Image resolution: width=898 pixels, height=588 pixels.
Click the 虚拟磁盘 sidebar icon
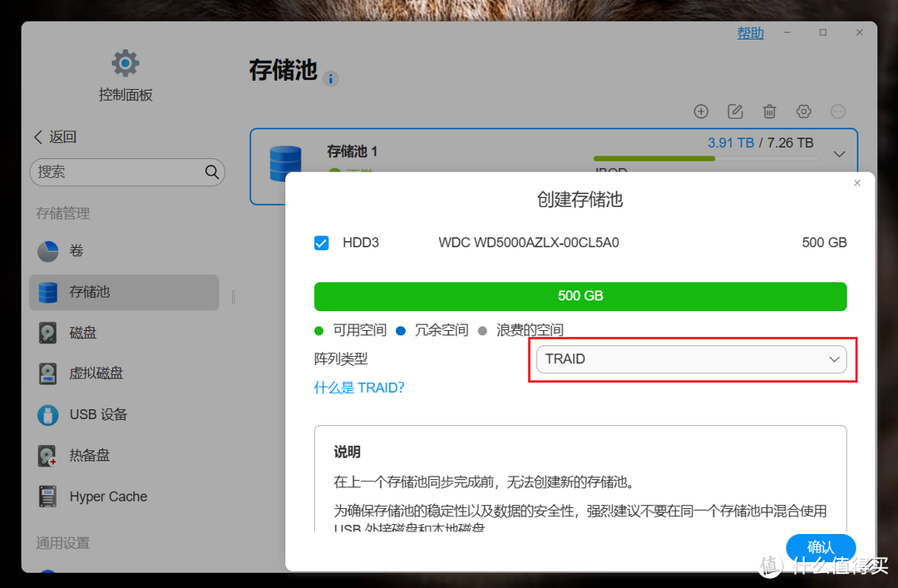[x=47, y=373]
